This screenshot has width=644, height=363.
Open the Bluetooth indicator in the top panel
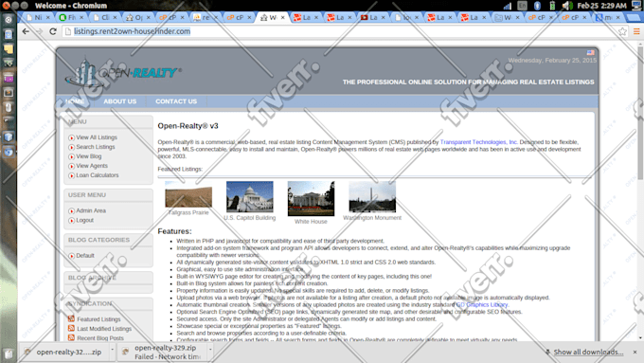(x=537, y=6)
